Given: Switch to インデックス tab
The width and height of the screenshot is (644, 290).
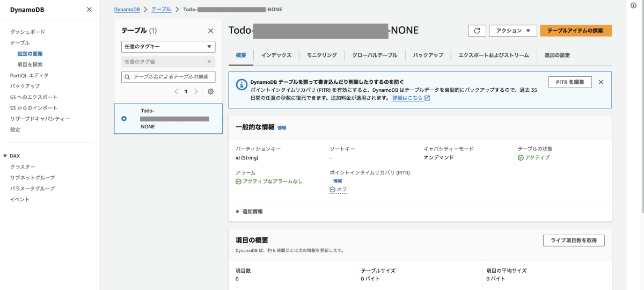Looking at the screenshot, I should click(276, 55).
